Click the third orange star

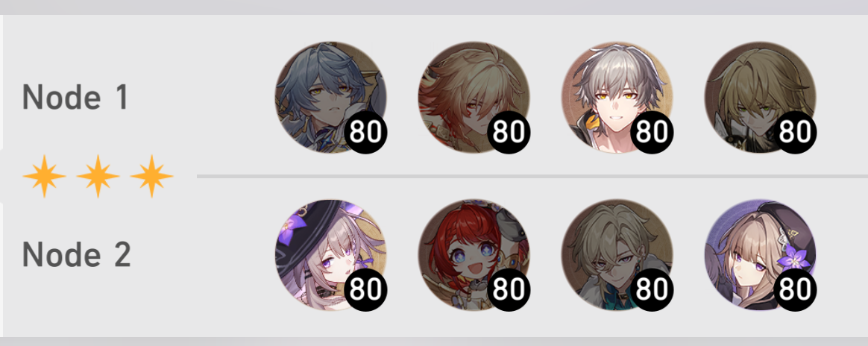151,176
